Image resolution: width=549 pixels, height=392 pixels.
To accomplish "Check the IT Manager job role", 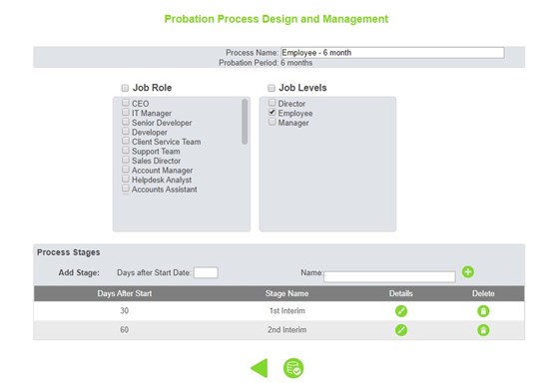I will click(126, 113).
